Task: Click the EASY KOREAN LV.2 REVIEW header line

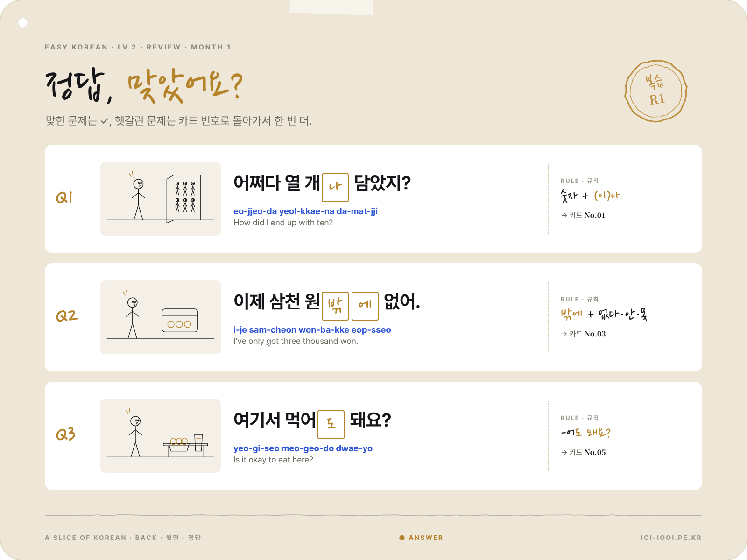Action: point(138,47)
